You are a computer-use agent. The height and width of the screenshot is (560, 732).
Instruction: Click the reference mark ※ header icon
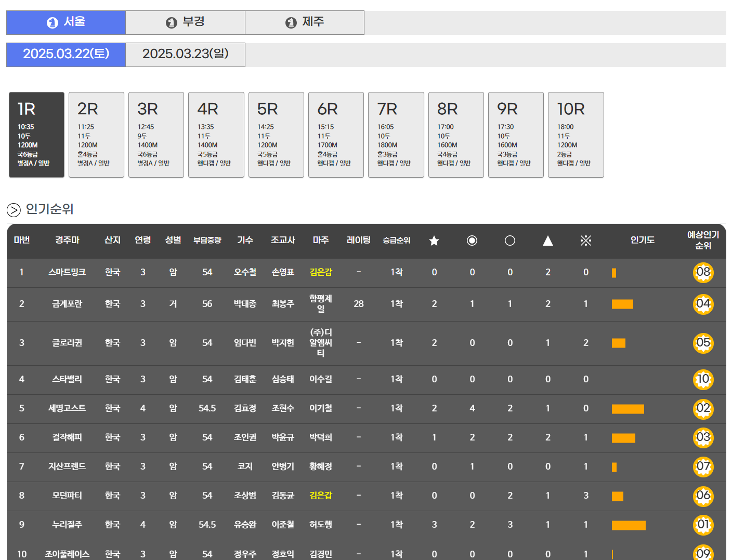coord(586,241)
